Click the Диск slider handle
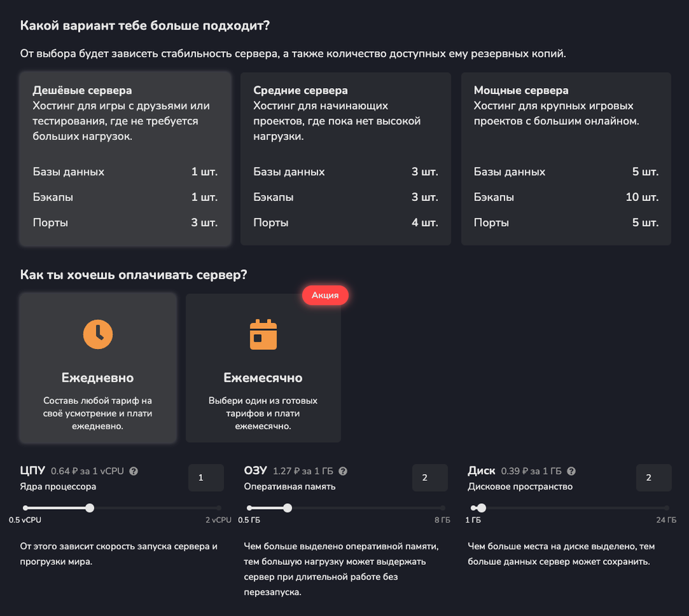Image resolution: width=689 pixels, height=616 pixels. [x=480, y=508]
